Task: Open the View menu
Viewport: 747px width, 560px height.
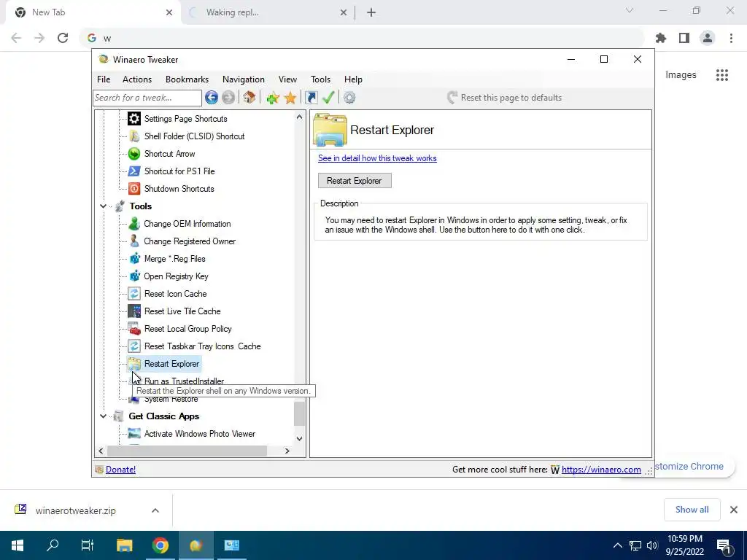Action: pos(287,79)
